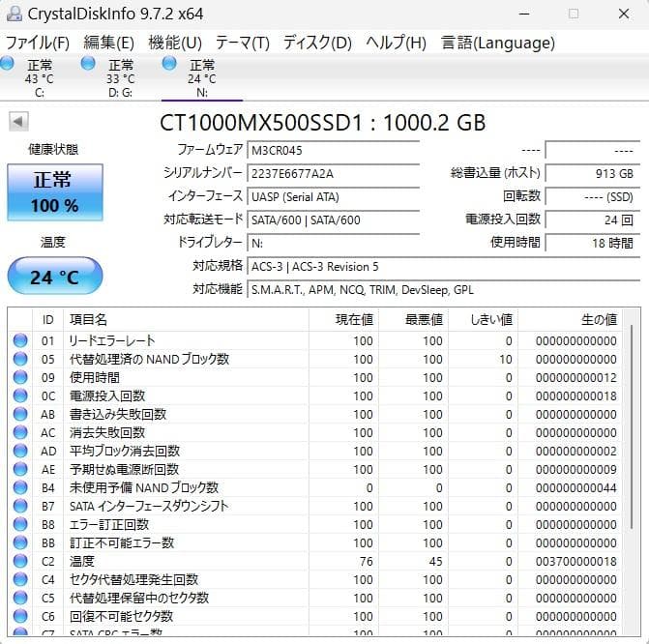Click the row name SATA インターフェースダウンシフト
This screenshot has width=649, height=644.
(149, 506)
